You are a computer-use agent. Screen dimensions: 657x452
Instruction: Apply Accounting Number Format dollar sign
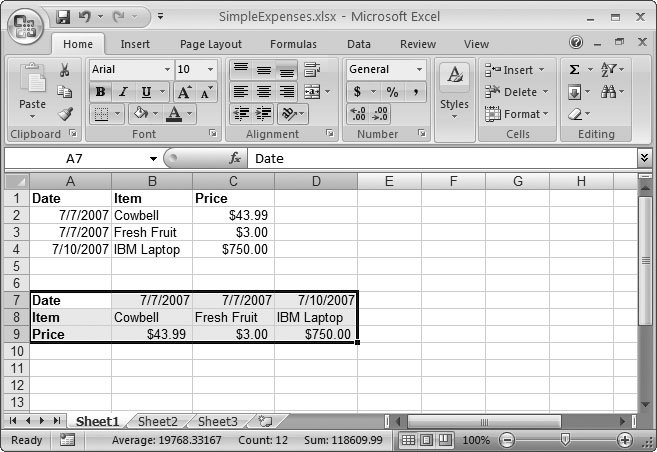357,92
